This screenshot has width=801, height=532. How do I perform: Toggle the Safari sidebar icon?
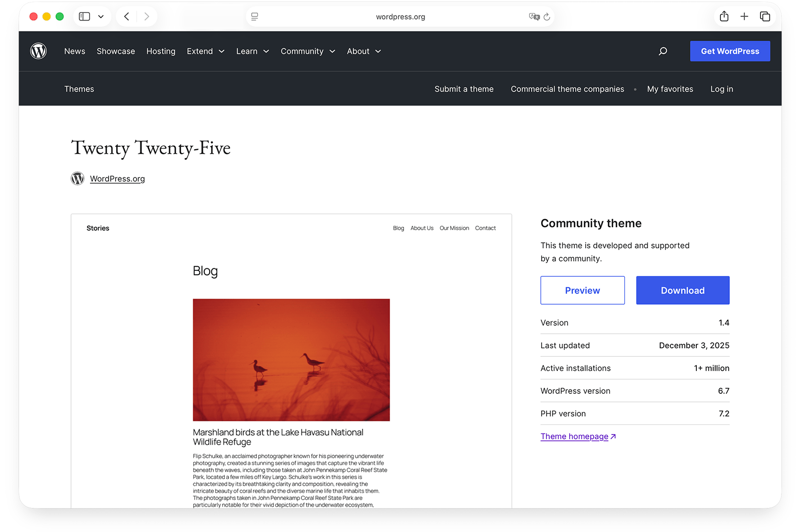pos(85,17)
